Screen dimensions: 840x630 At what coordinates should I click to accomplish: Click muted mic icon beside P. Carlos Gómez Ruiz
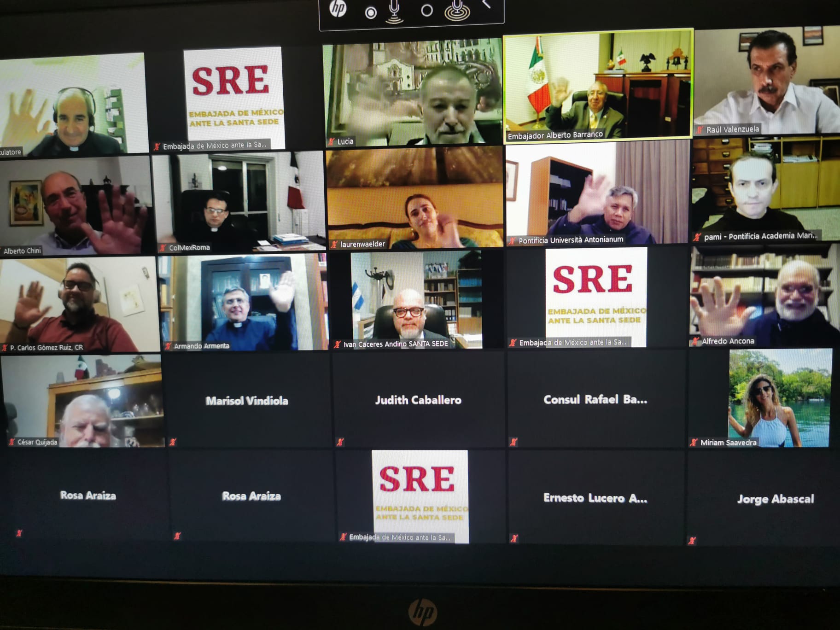[x=5, y=348]
